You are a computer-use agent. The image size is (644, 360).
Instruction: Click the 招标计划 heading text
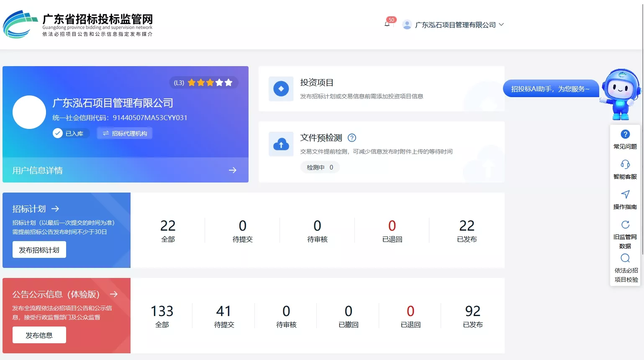pyautogui.click(x=29, y=208)
